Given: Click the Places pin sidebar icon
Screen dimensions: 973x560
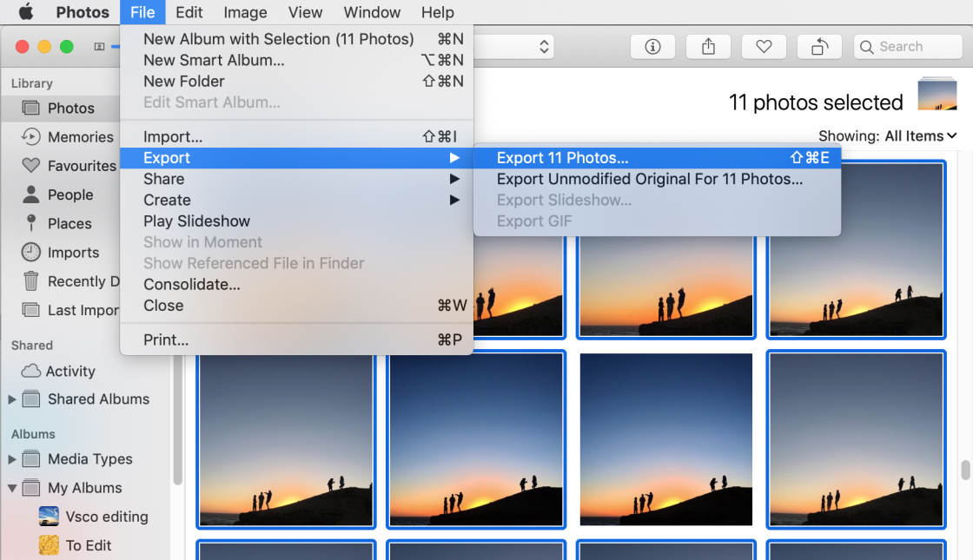Looking at the screenshot, I should click(x=31, y=223).
